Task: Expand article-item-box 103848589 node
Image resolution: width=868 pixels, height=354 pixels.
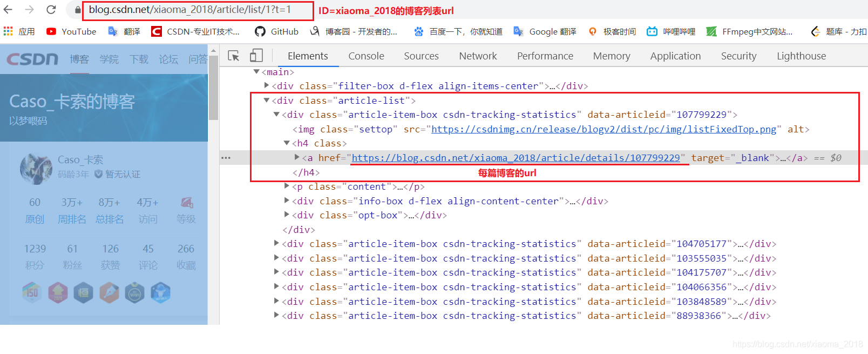Action: click(x=276, y=301)
